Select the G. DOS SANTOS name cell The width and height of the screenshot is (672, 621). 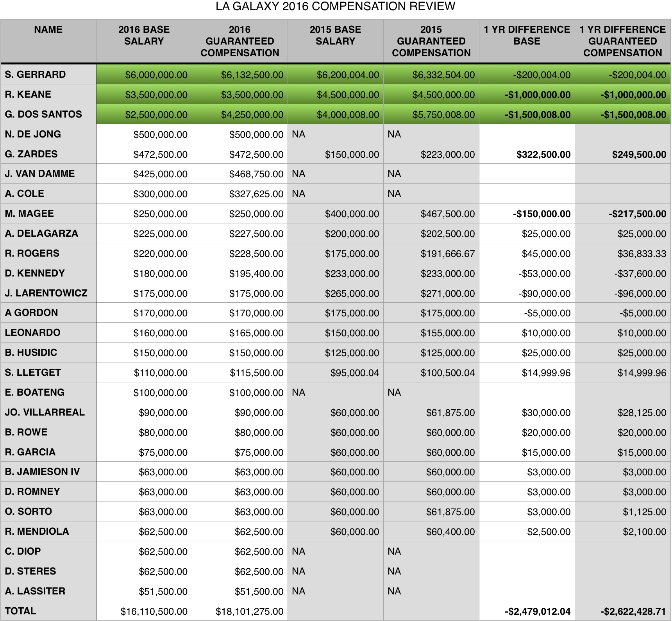click(48, 114)
